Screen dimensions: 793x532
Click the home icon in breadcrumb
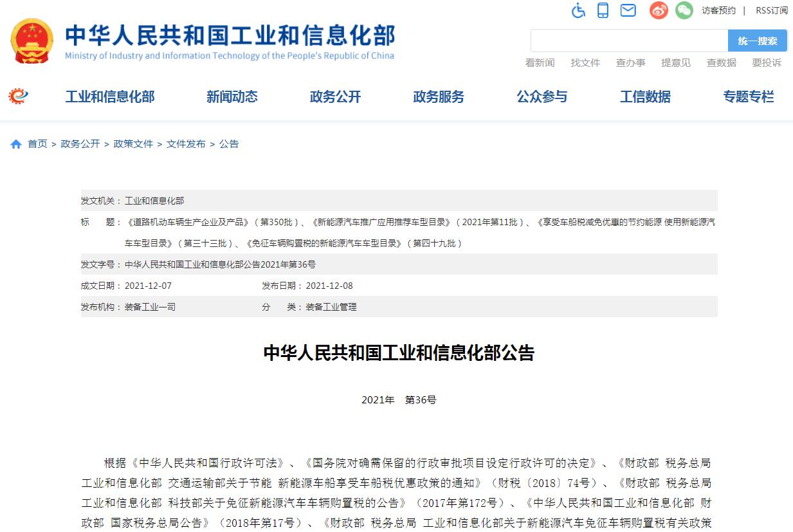tap(16, 144)
